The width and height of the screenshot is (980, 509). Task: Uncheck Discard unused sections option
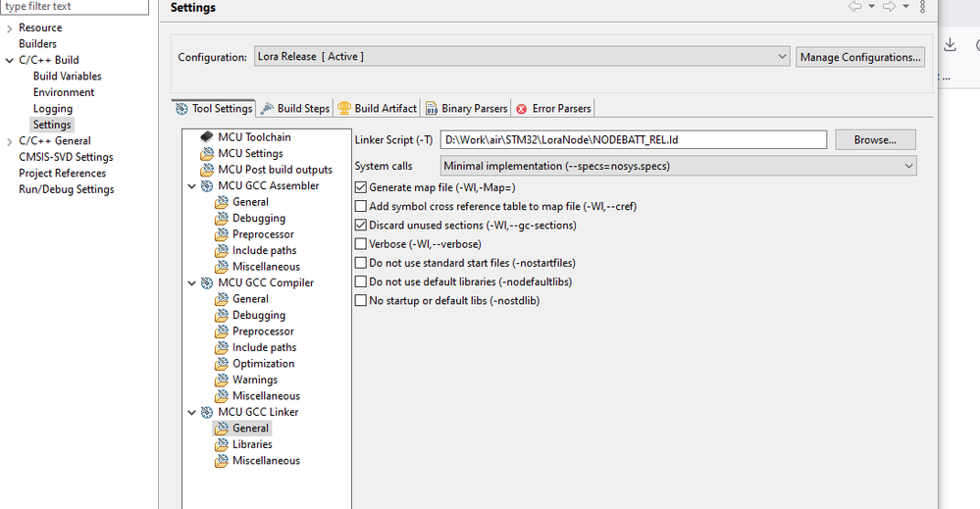pos(361,226)
